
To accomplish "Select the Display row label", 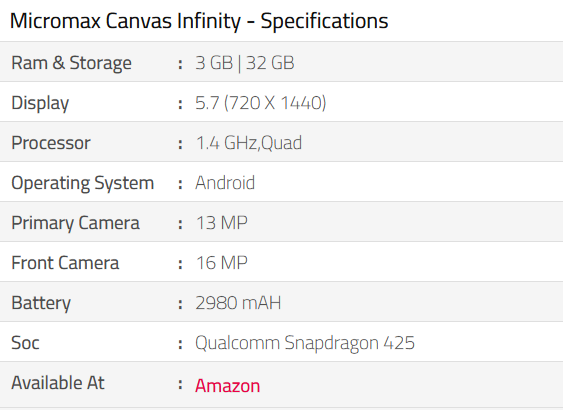I will (x=40, y=103).
